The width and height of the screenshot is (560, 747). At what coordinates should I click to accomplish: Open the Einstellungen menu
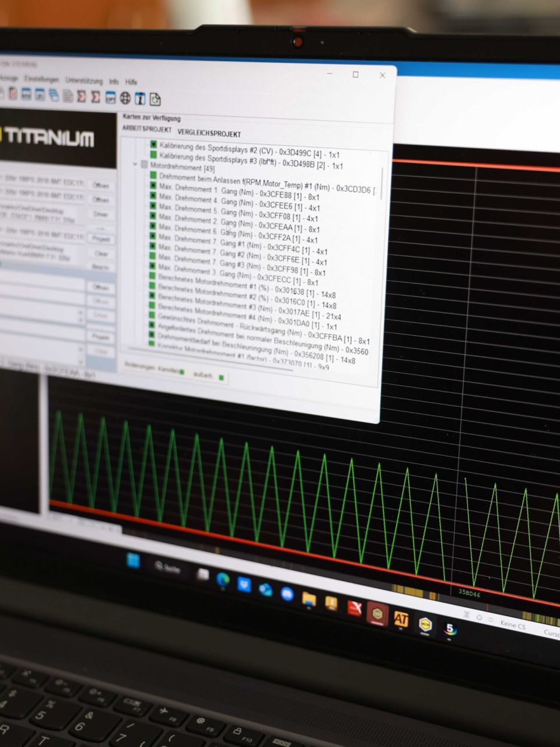[41, 79]
